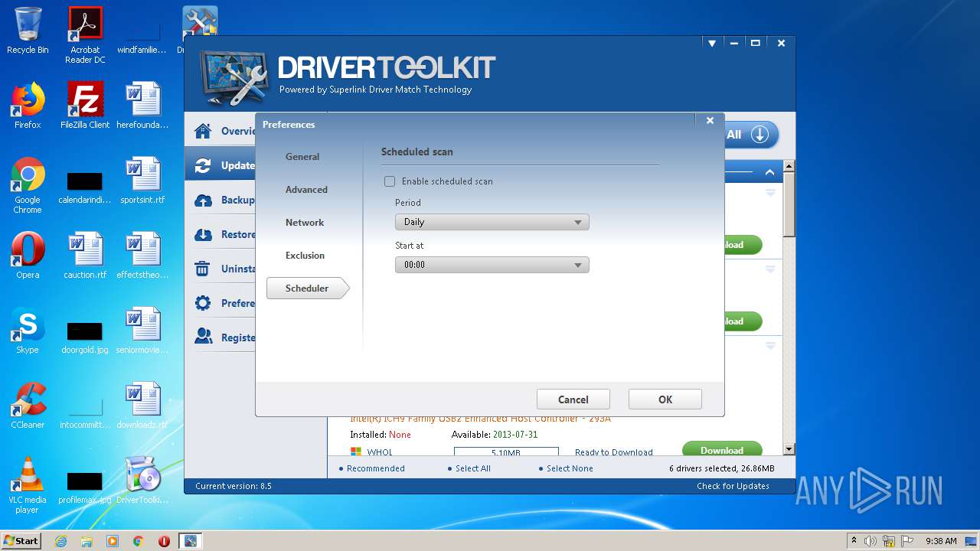Show hidden system tray icons

(x=854, y=541)
